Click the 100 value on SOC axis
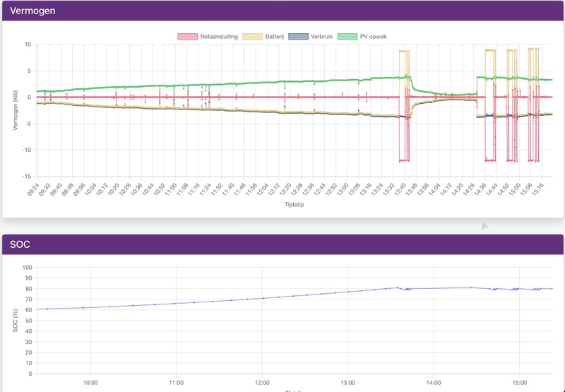The height and width of the screenshot is (392, 565). point(27,268)
